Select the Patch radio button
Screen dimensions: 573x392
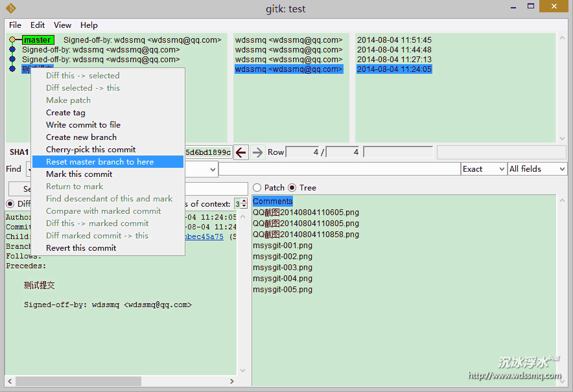click(257, 188)
